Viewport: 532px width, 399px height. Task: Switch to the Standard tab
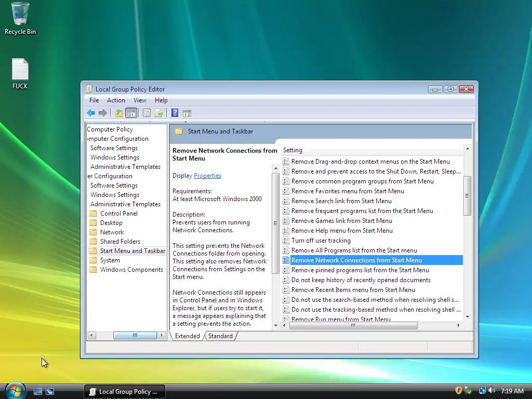[220, 336]
